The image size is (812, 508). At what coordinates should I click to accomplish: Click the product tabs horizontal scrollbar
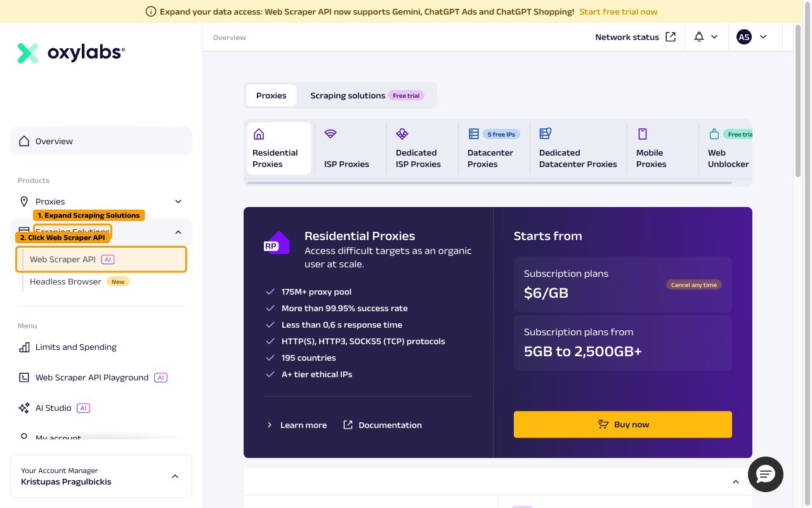[x=489, y=183]
